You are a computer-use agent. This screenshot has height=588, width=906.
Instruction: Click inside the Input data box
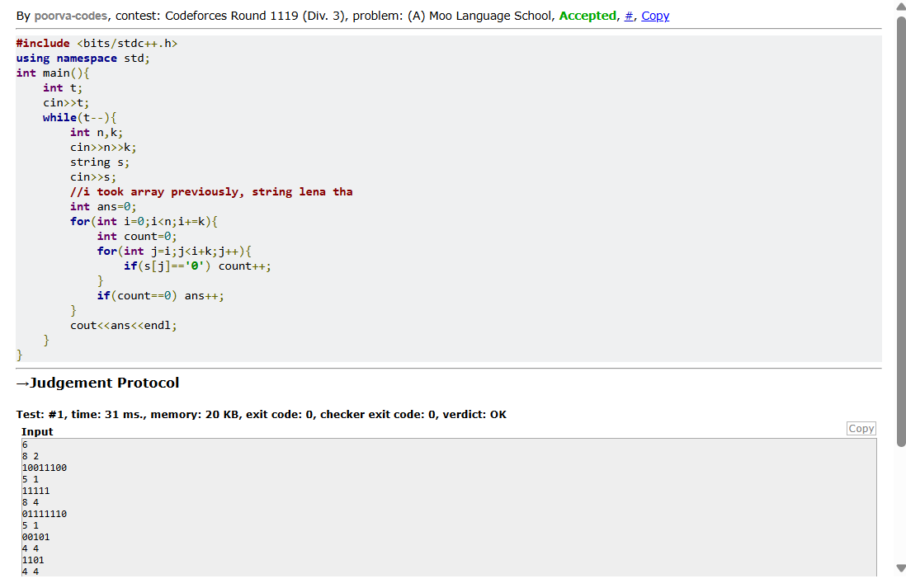pyautogui.click(x=449, y=507)
